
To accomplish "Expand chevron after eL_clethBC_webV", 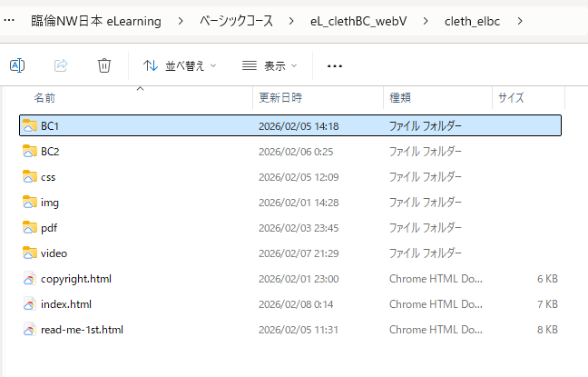I will 426,22.
